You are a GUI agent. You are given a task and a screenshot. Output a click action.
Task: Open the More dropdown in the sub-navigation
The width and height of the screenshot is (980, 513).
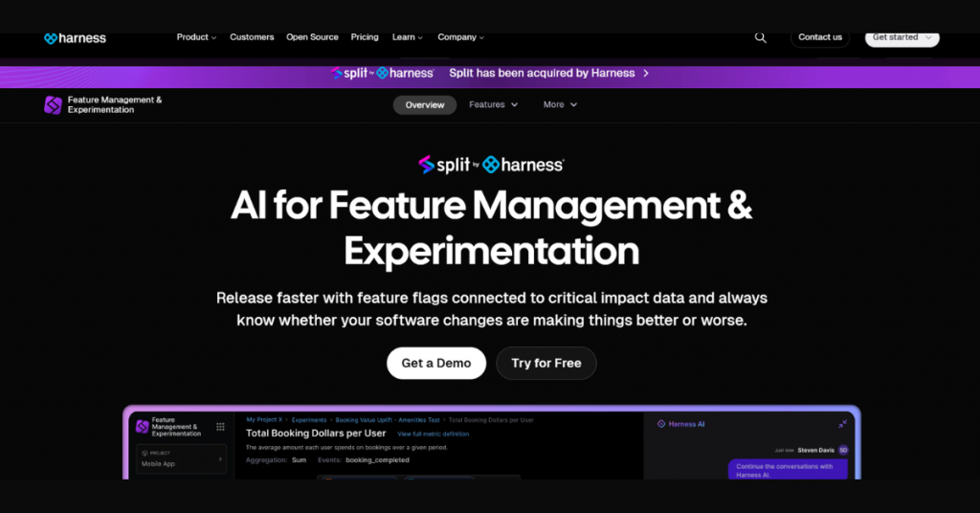click(x=560, y=104)
